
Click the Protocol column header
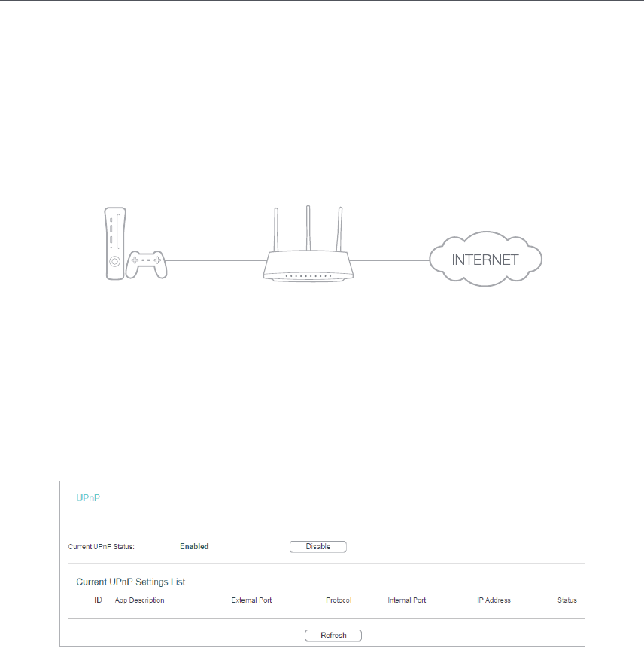point(339,600)
